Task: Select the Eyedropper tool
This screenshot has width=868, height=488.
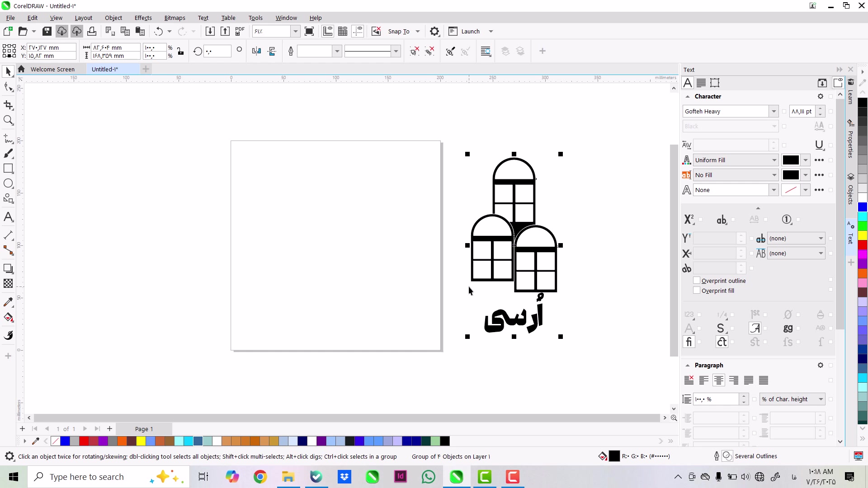Action: point(8,302)
